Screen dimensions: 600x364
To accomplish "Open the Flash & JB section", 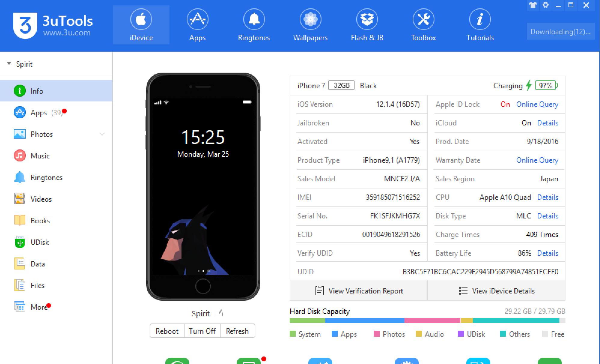I will point(367,25).
